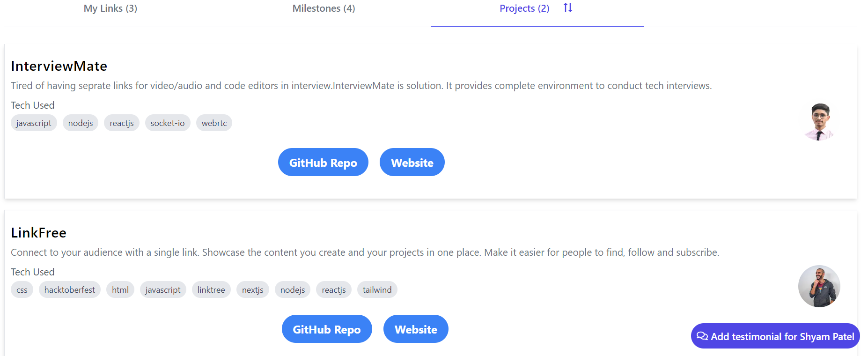Click the html tech tag

click(x=120, y=289)
